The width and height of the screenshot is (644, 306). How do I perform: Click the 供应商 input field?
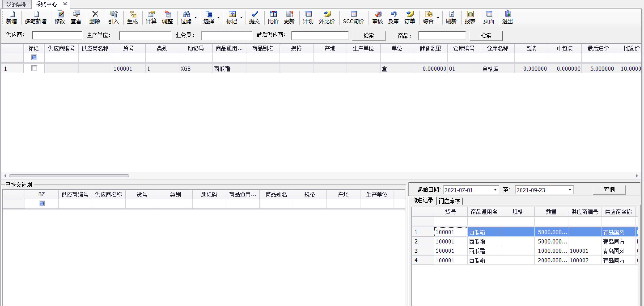tap(57, 36)
